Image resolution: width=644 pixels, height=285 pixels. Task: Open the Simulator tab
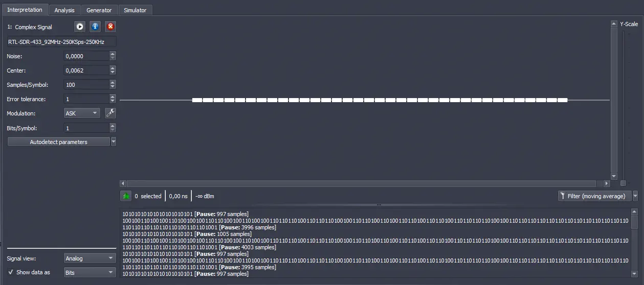[135, 10]
